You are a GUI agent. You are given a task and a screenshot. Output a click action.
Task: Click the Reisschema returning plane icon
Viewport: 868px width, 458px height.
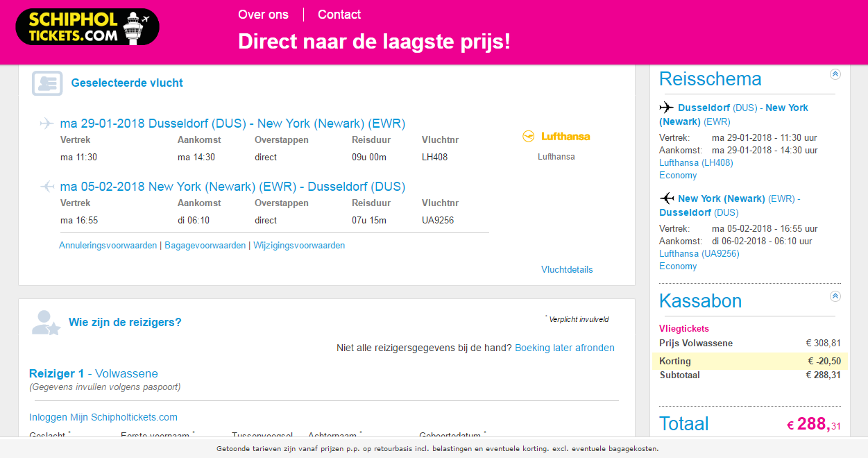click(x=666, y=198)
